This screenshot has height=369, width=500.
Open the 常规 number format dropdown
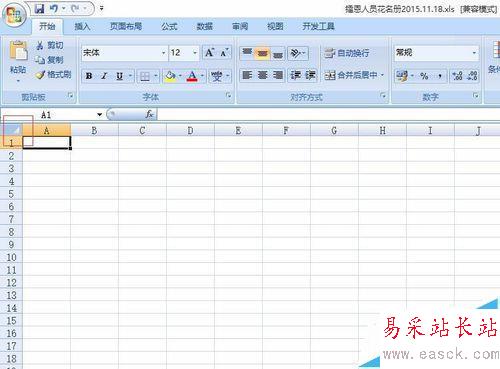pyautogui.click(x=474, y=53)
